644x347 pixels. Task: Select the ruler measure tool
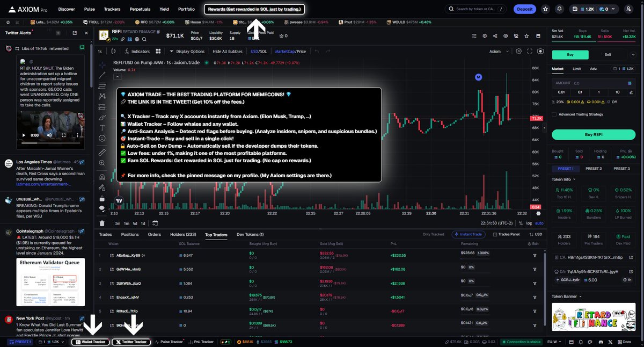pyautogui.click(x=102, y=153)
